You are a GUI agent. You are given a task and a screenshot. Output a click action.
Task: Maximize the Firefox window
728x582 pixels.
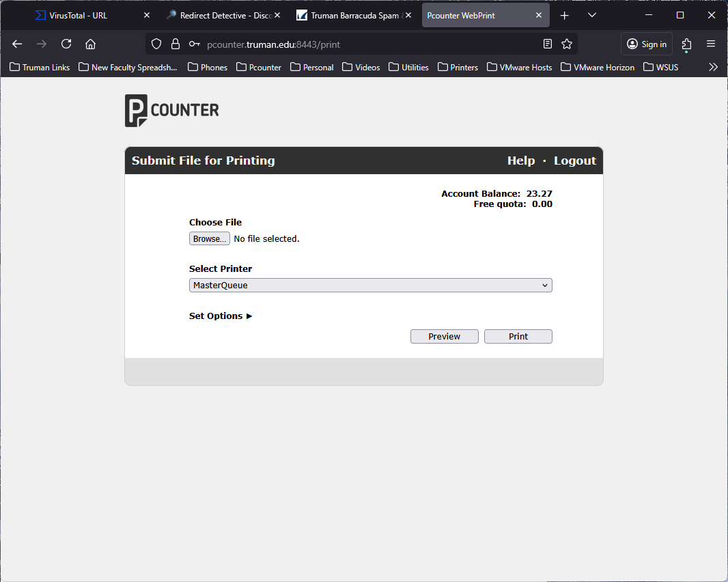point(680,15)
